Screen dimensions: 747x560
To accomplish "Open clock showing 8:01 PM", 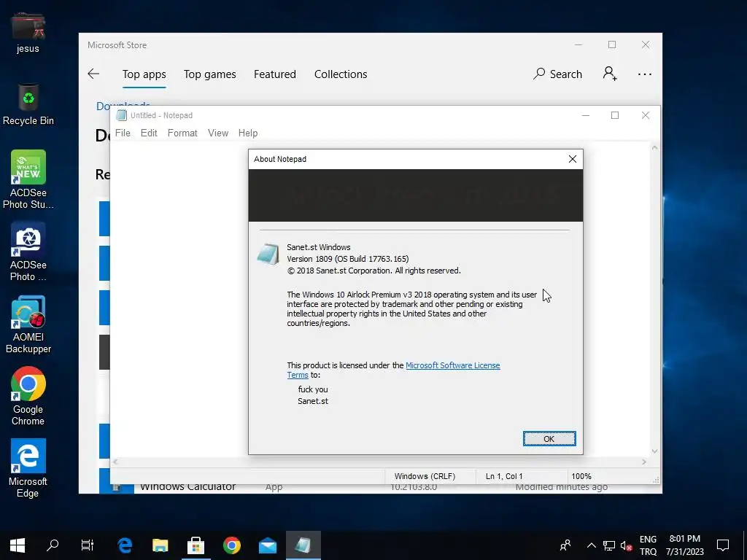I will pyautogui.click(x=684, y=545).
